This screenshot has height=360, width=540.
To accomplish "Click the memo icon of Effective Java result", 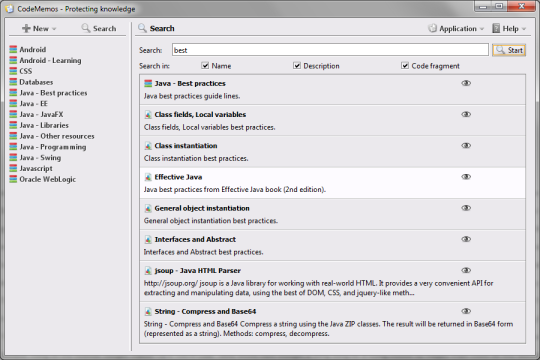I will click(x=148, y=177).
